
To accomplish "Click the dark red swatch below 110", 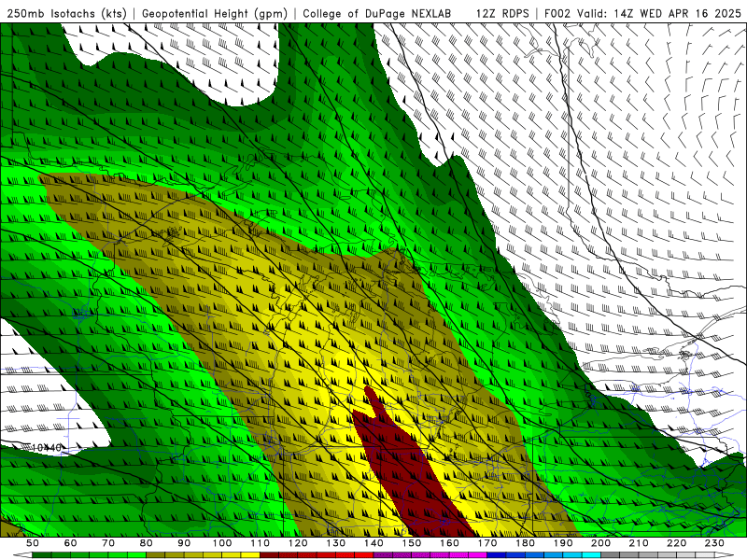I will point(270,555).
